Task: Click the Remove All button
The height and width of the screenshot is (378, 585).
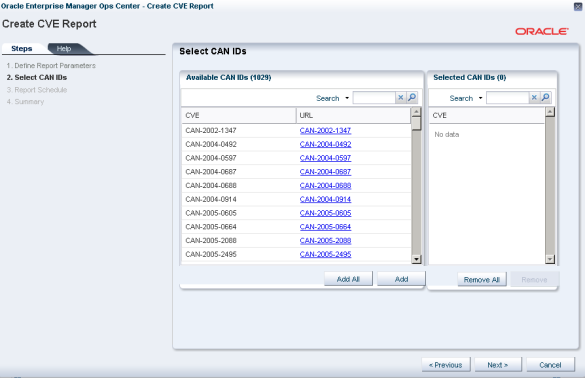Action: (x=482, y=279)
